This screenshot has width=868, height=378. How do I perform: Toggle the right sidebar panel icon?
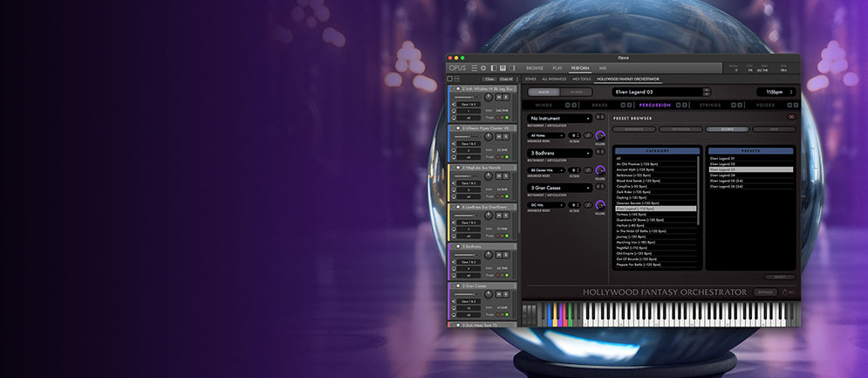(x=512, y=68)
